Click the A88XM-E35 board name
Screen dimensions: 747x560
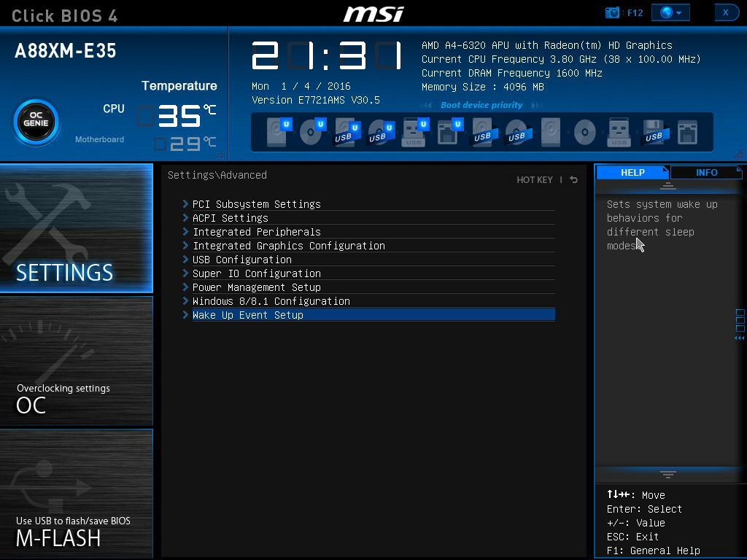(x=65, y=50)
